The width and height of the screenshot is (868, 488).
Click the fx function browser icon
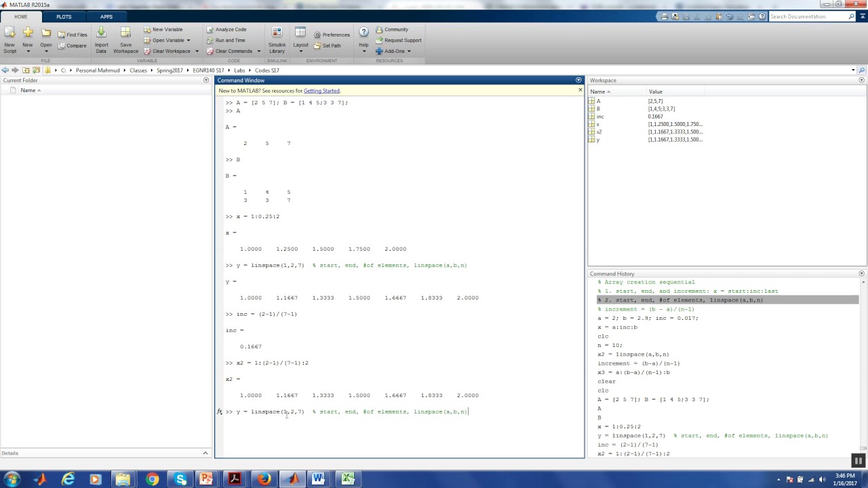[220, 411]
